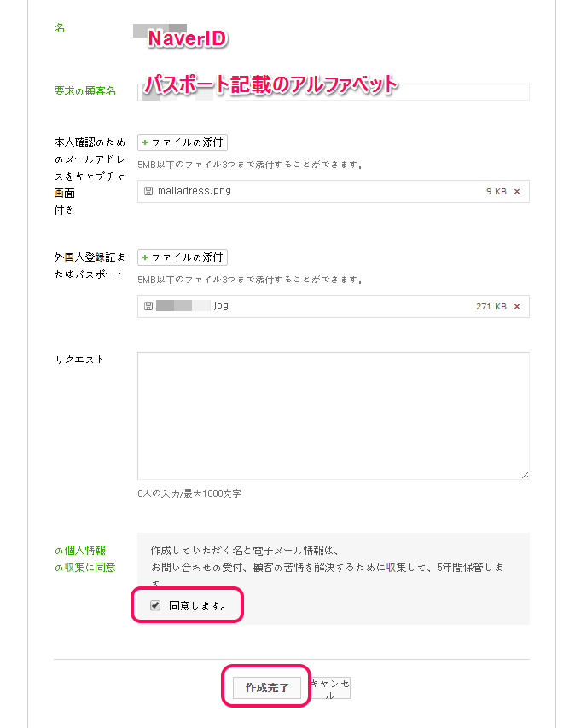Attach a file for email address verification
Screen dimensions: 575x728
click(183, 142)
